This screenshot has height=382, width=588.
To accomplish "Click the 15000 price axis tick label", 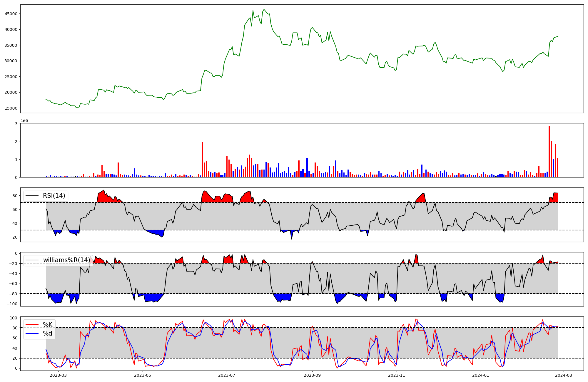I will click(x=11, y=108).
